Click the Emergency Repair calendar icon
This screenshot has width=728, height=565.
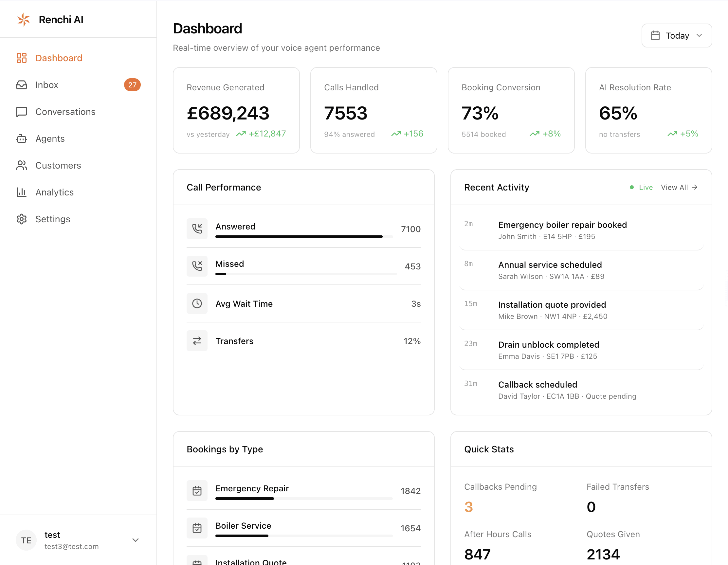[x=197, y=491]
